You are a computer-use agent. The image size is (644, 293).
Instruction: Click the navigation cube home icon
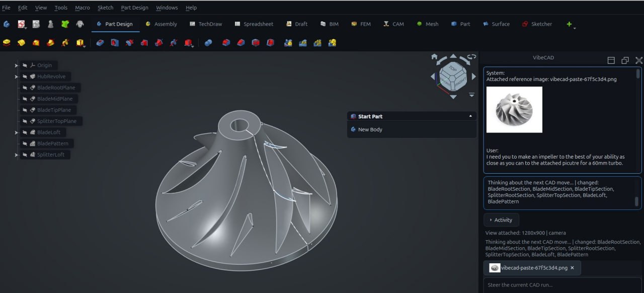coord(434,57)
